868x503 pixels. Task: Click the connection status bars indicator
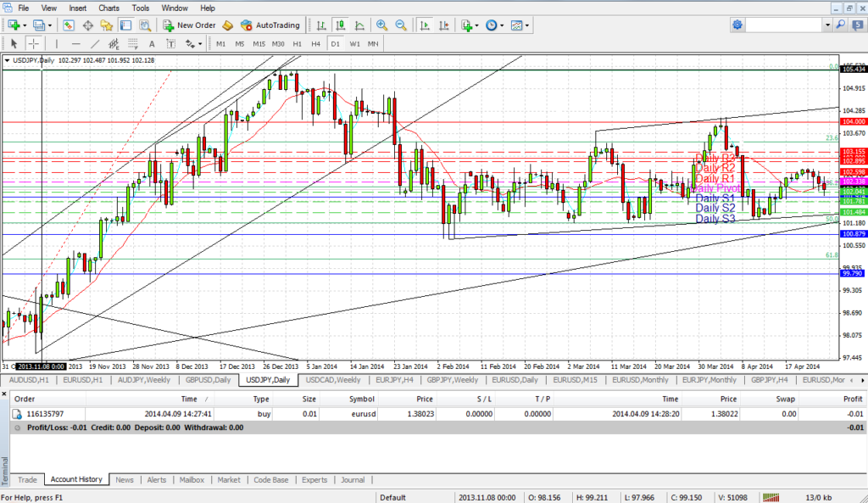click(x=771, y=497)
